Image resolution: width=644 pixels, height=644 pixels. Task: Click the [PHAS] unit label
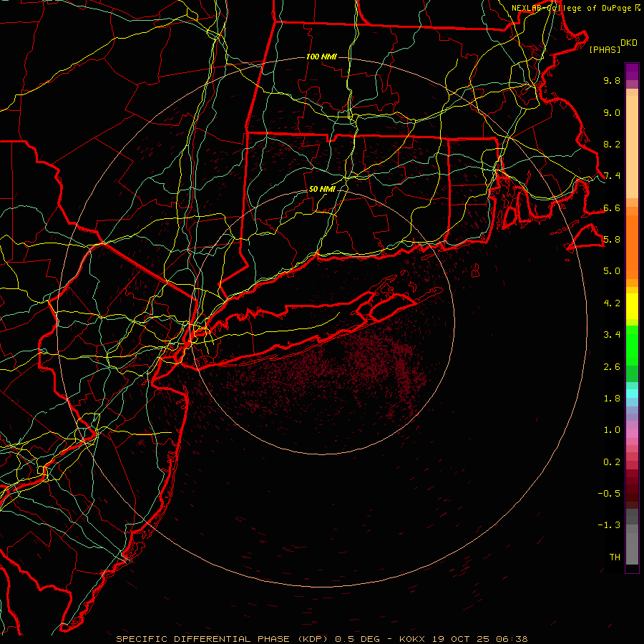605,49
